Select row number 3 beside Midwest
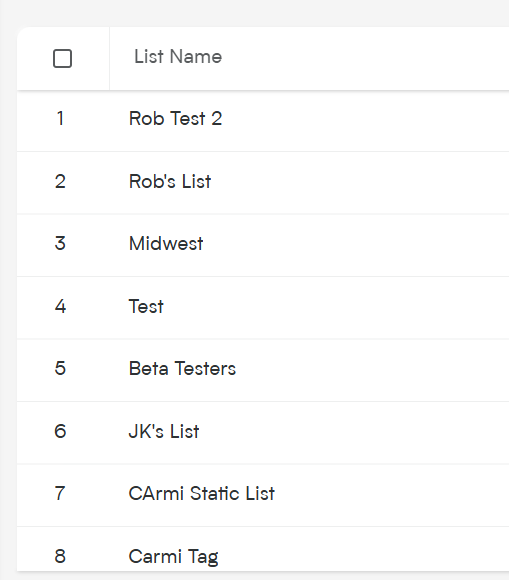Screen dimensions: 509x580 [60, 244]
